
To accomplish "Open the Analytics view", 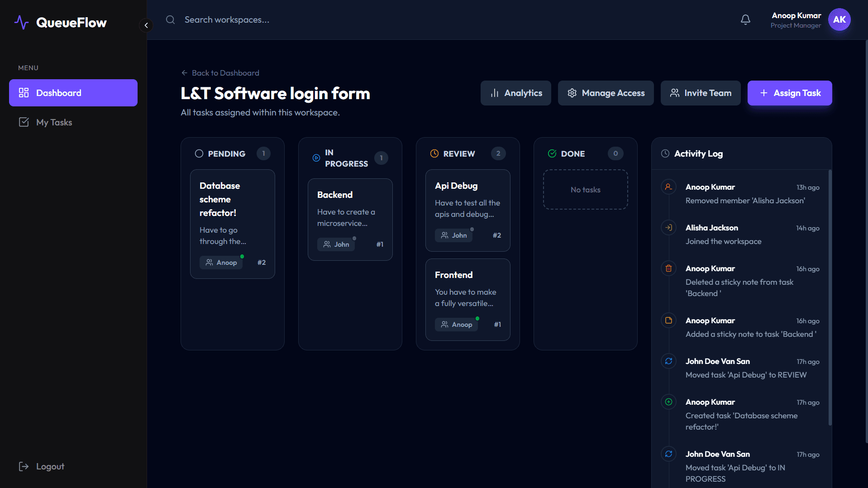I will pos(516,93).
